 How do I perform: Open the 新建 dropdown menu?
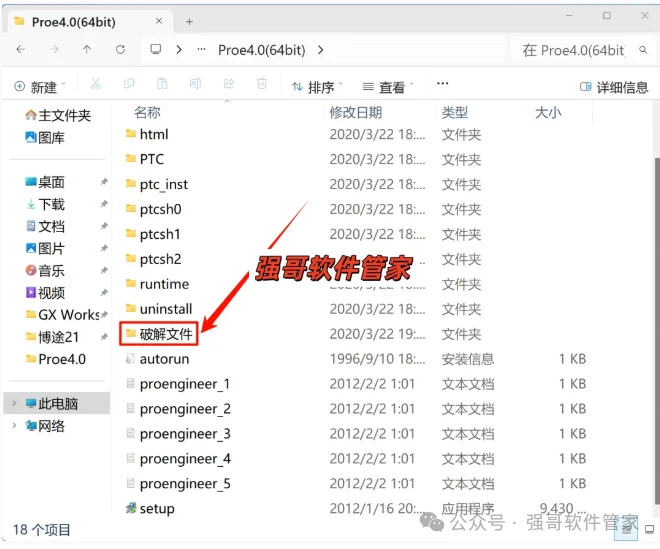40,87
